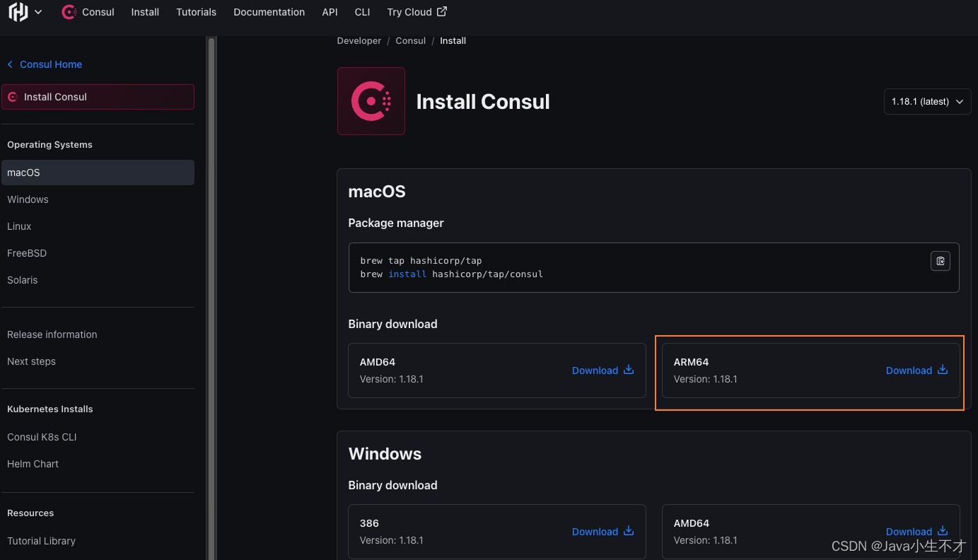Open the 1.18.1 (latest) version dropdown

pyautogui.click(x=927, y=101)
